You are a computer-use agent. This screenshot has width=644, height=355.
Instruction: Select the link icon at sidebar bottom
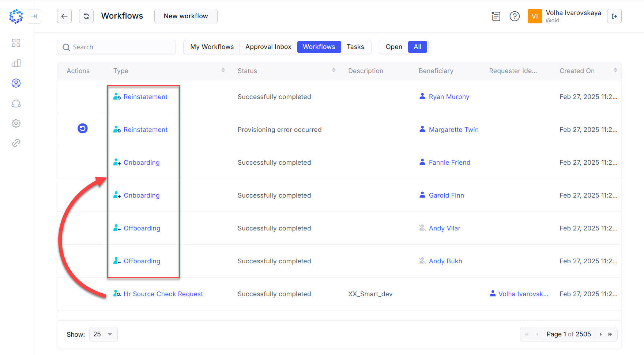[x=16, y=143]
